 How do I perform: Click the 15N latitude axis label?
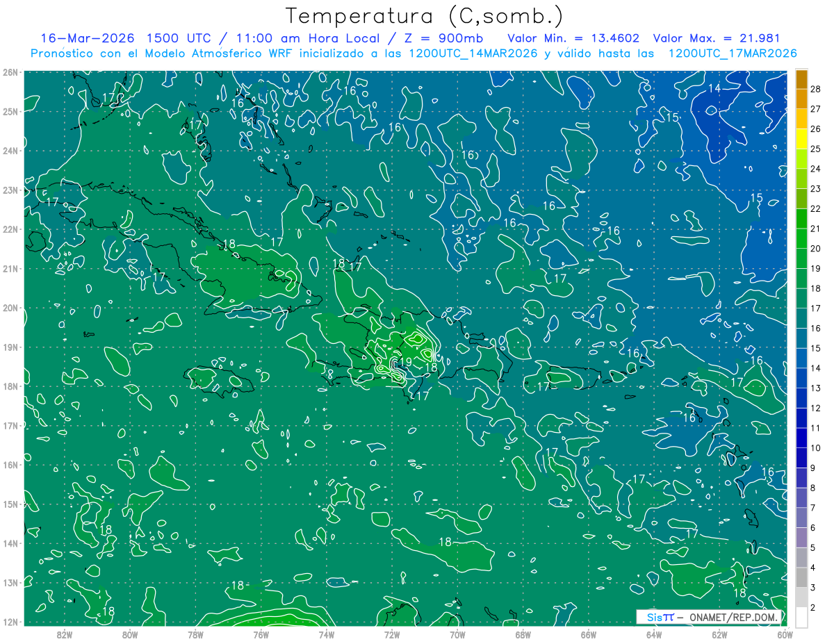click(x=10, y=504)
